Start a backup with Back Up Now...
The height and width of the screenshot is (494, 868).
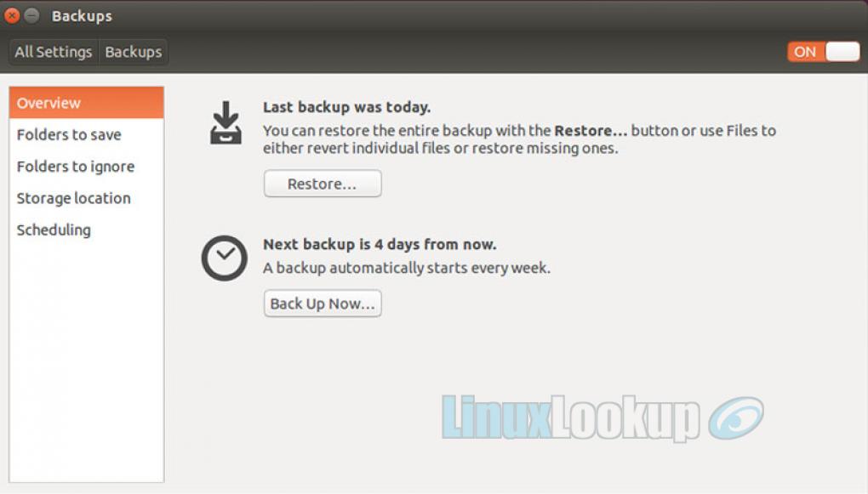click(x=323, y=304)
